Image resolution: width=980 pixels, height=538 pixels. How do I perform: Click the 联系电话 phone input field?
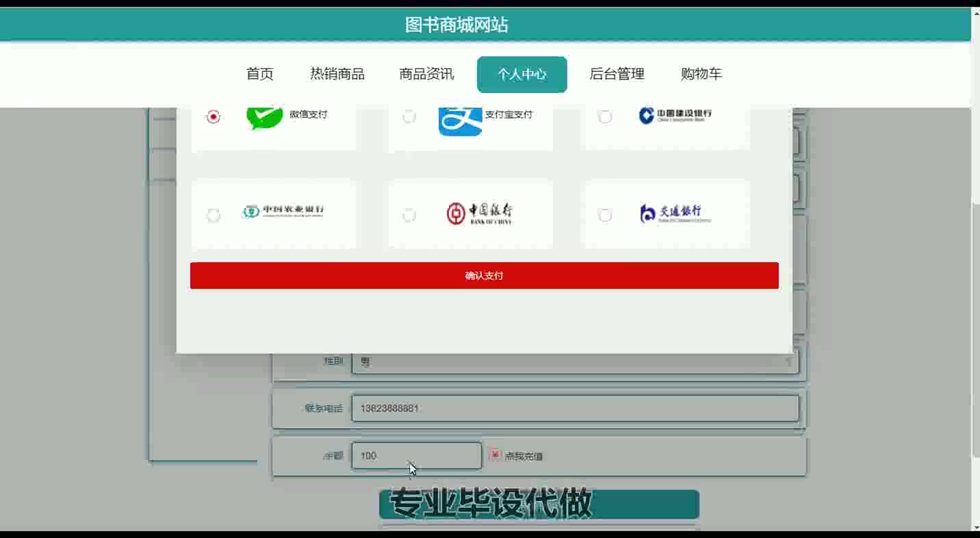coord(575,408)
